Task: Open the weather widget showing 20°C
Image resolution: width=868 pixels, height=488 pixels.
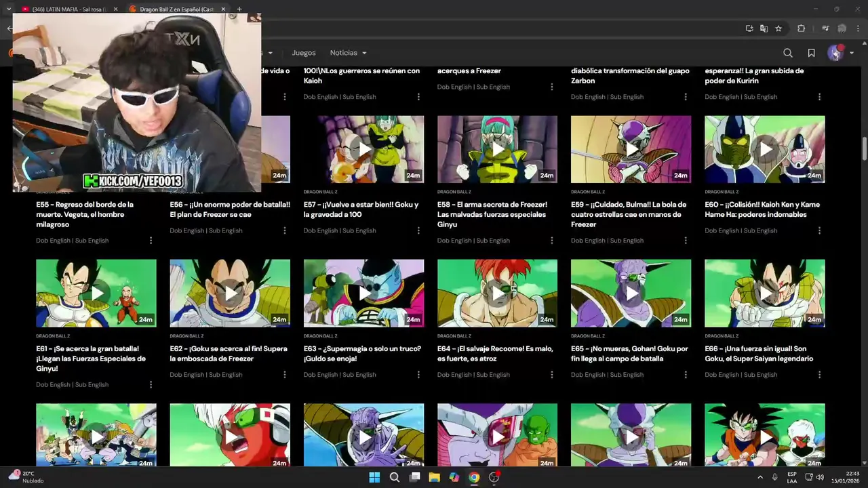Action: (x=27, y=477)
